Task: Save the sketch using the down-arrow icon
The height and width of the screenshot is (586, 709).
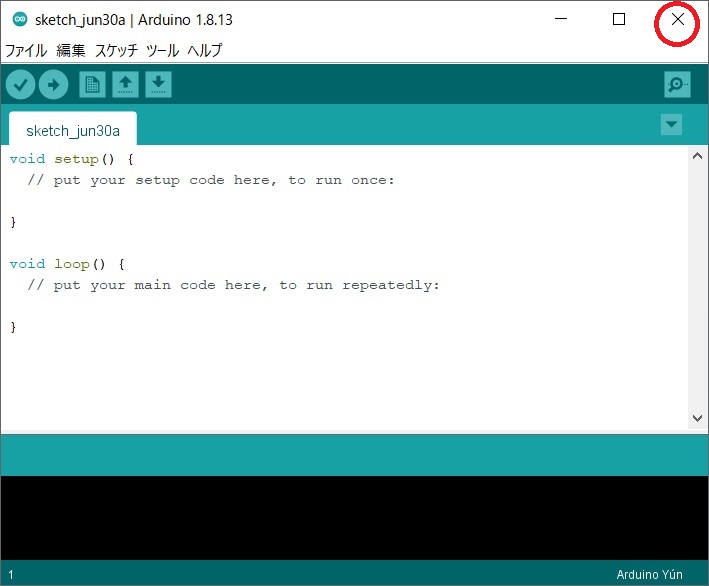Action: click(158, 85)
